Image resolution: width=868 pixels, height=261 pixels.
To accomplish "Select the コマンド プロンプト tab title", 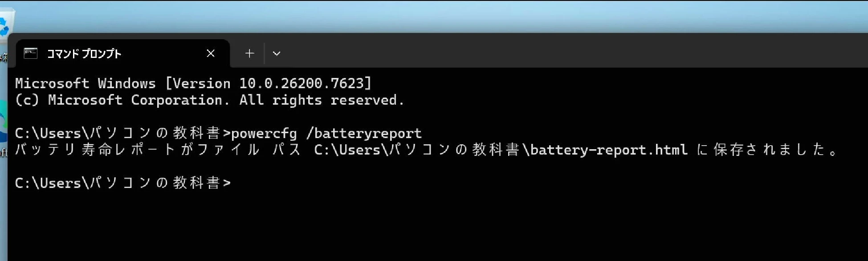I will coord(84,54).
